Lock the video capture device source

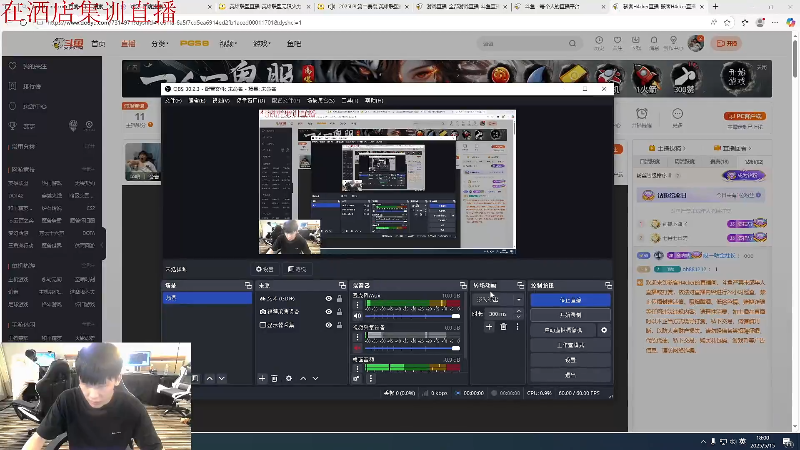[339, 311]
